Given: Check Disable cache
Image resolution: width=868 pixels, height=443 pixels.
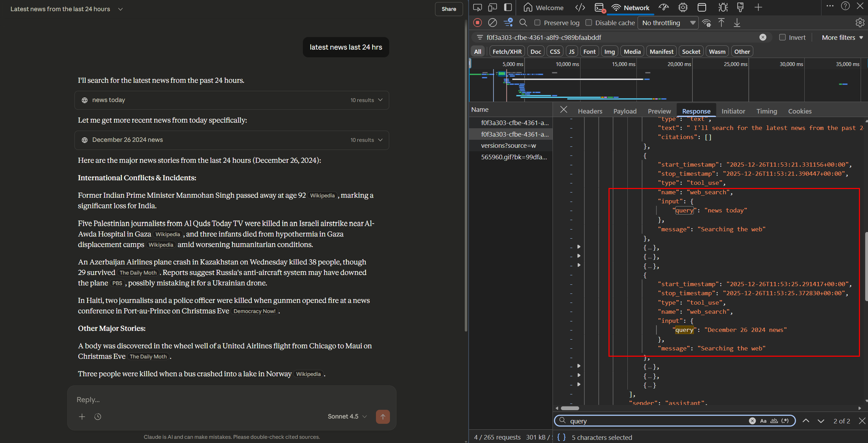Looking at the screenshot, I should [589, 22].
